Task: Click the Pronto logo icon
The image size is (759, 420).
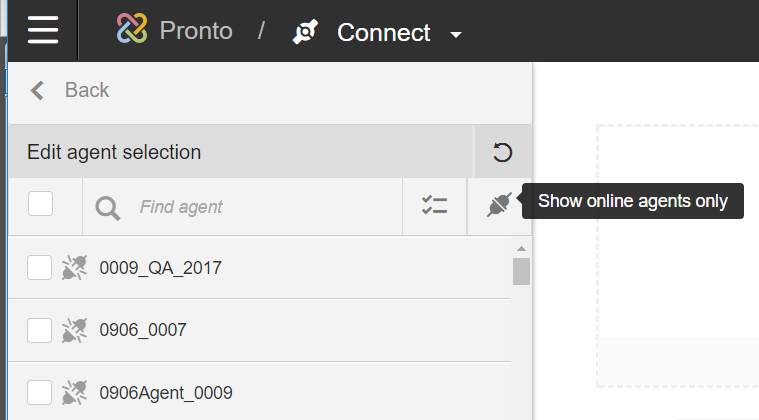Action: click(132, 31)
